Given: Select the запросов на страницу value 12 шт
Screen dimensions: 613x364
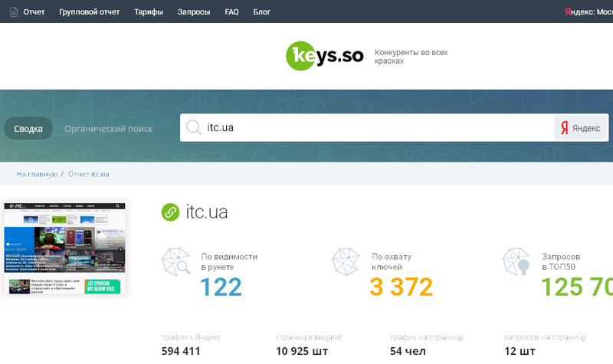Looking at the screenshot, I should 520,351.
